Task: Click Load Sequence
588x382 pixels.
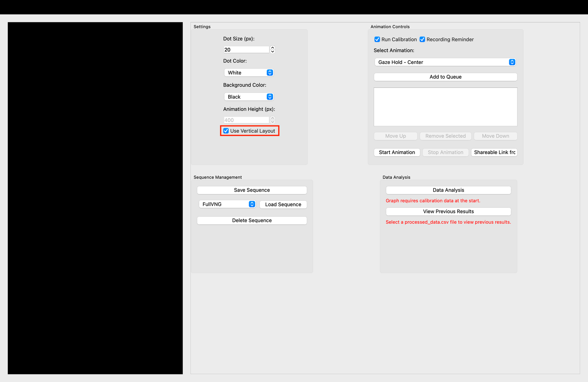Action: (283, 204)
